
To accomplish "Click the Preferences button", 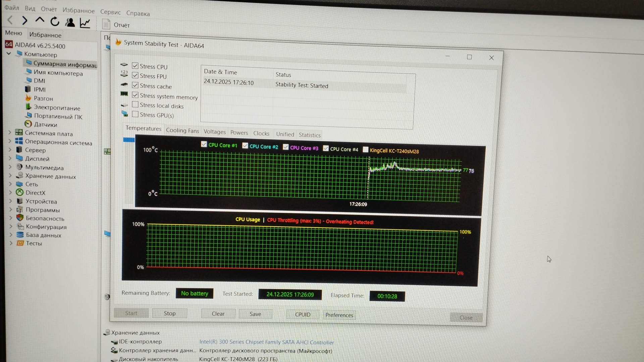I will click(x=339, y=315).
